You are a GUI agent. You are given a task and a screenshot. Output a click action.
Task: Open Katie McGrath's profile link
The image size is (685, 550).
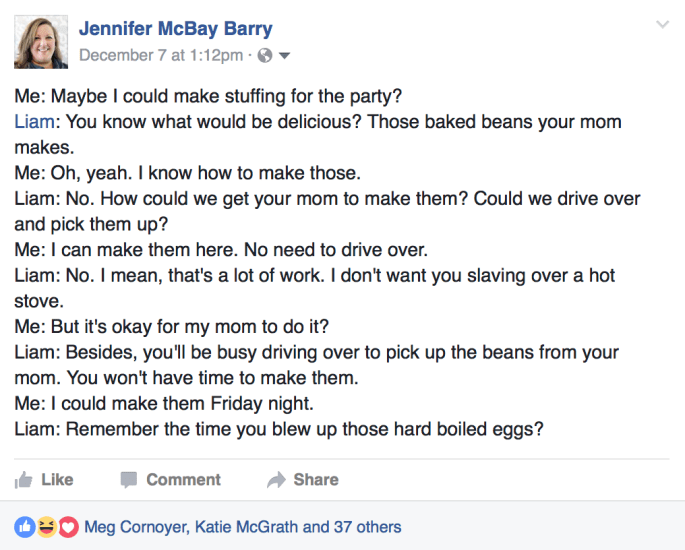[x=245, y=526]
